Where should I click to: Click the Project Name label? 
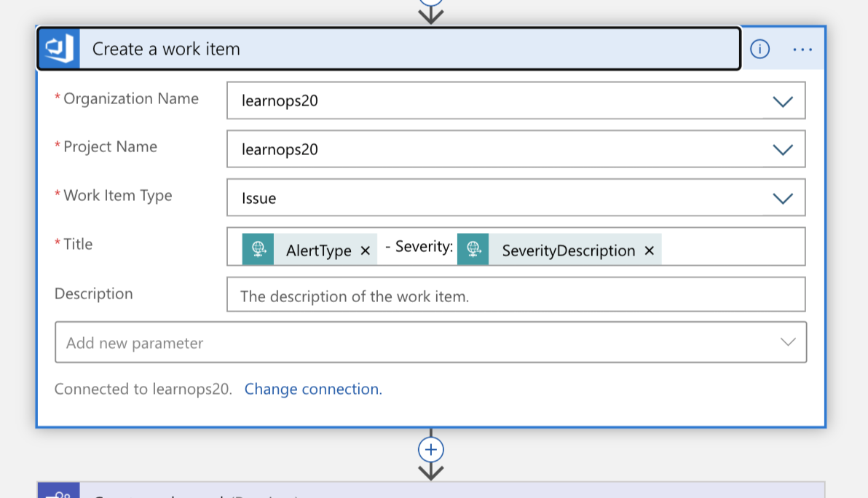tap(110, 146)
